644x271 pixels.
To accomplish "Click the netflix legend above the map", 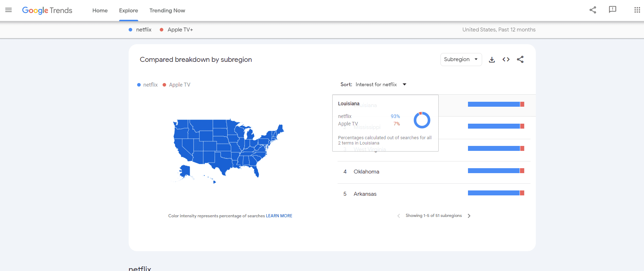I will (147, 85).
